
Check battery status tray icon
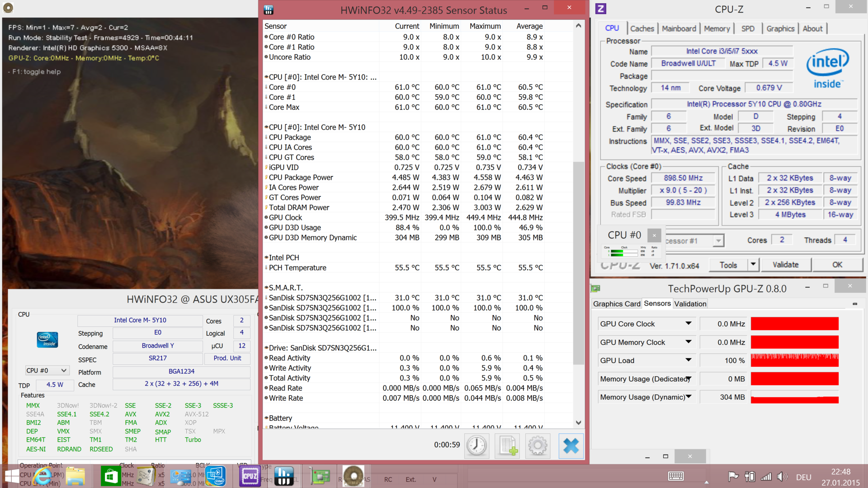750,476
